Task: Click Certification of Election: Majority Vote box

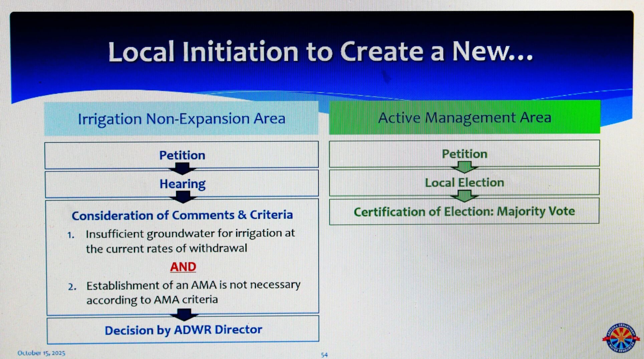Action: point(464,211)
